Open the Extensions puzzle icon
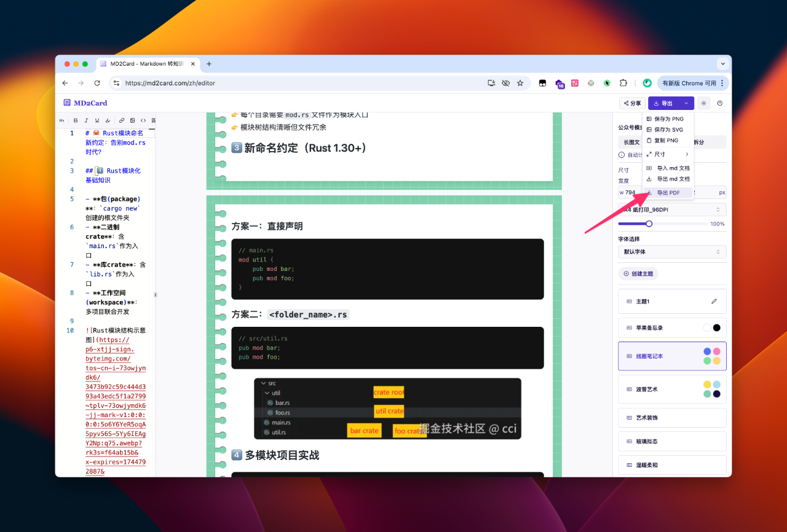The image size is (787, 532). (x=623, y=83)
